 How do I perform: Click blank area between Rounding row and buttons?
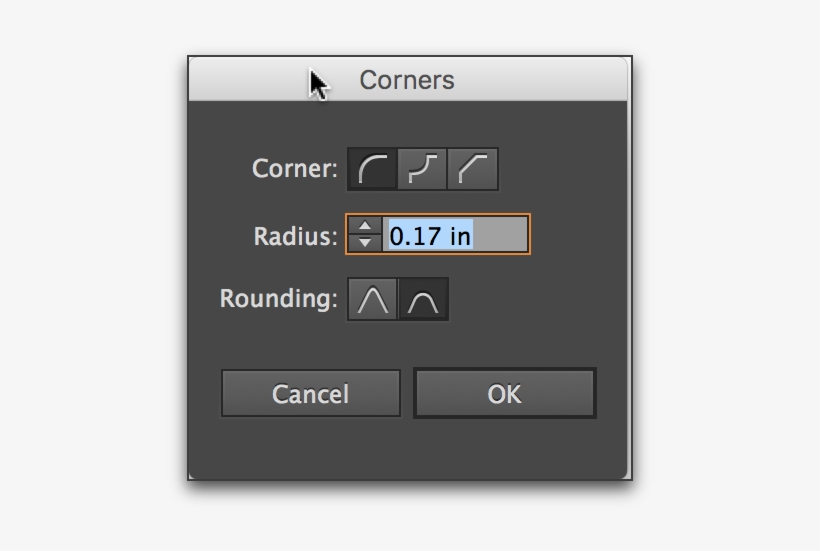pyautogui.click(x=410, y=344)
